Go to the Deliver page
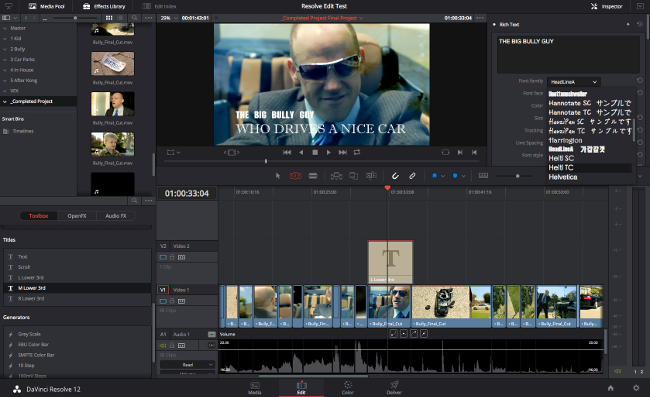The image size is (650, 397). pos(394,388)
